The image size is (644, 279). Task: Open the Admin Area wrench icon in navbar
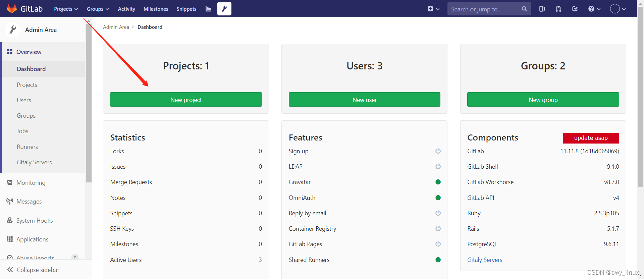[224, 9]
